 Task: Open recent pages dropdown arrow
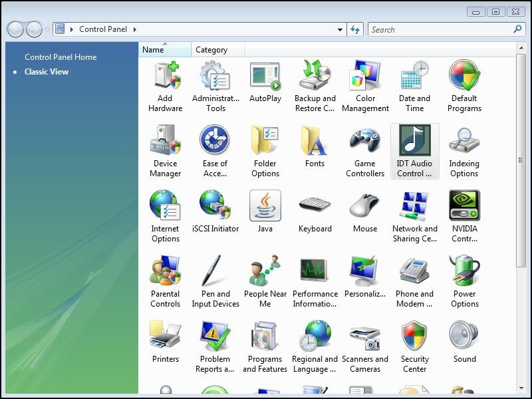(x=47, y=29)
